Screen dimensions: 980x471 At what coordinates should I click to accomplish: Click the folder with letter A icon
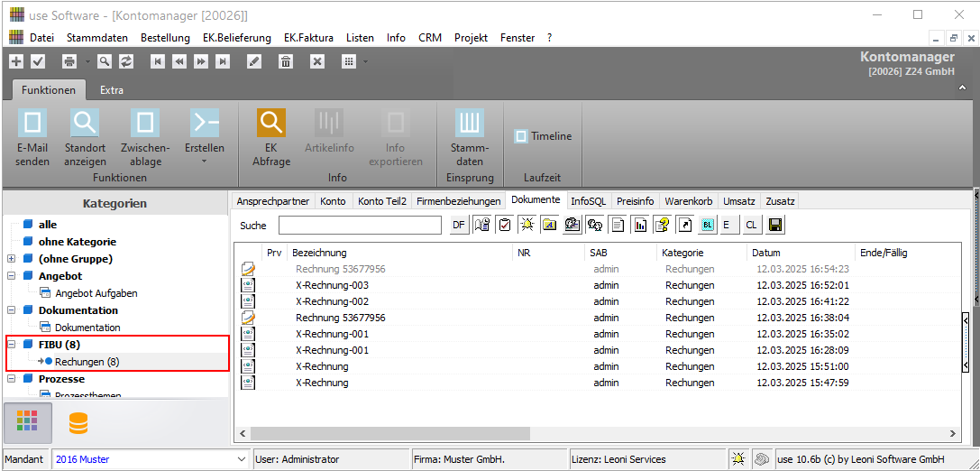[x=549, y=226]
